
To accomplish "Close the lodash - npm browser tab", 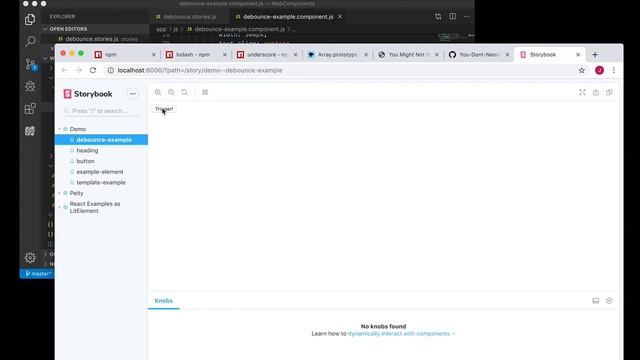I will [224, 55].
